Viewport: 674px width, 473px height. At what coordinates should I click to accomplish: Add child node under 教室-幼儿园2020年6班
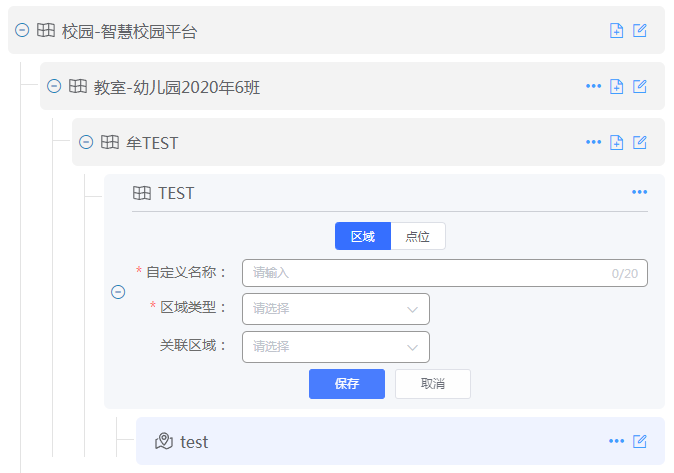click(x=617, y=87)
